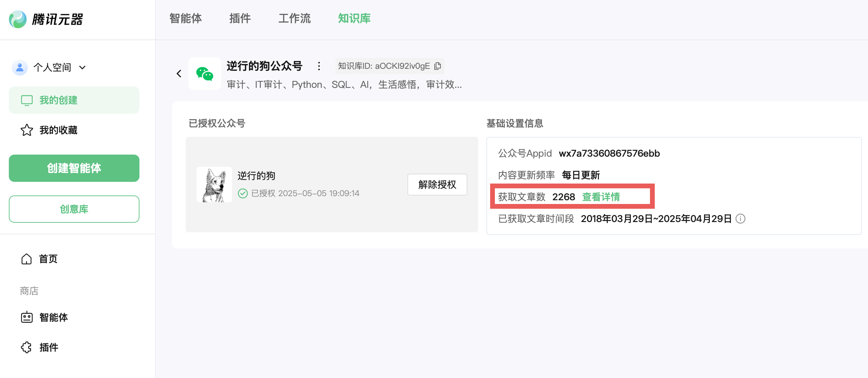This screenshot has height=378, width=868.
Task: Click the 个人空间 user avatar
Action: (20, 67)
